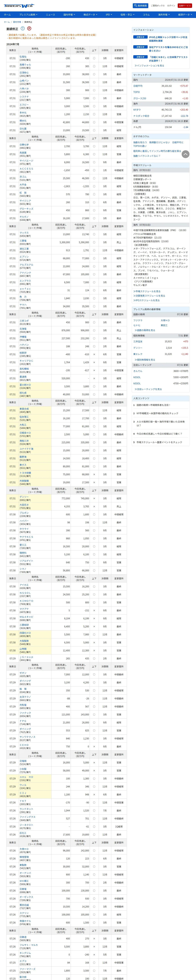196x980 pixels.
Task: Open the ログイン link
Action: coord(171,6)
